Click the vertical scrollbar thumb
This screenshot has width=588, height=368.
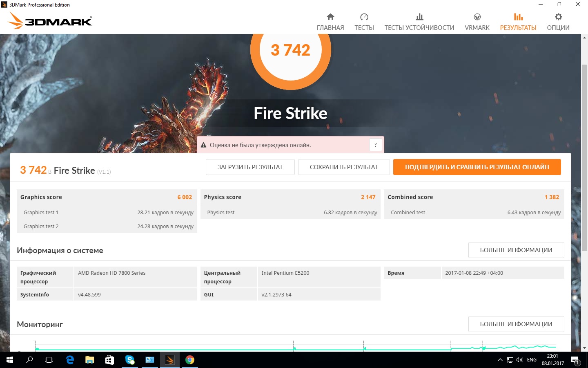click(x=584, y=157)
